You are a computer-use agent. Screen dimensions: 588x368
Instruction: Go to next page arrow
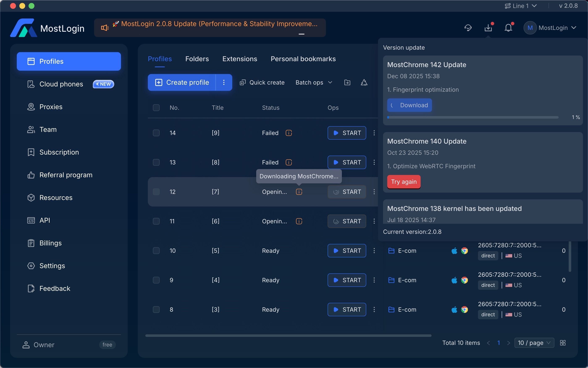pyautogui.click(x=509, y=343)
